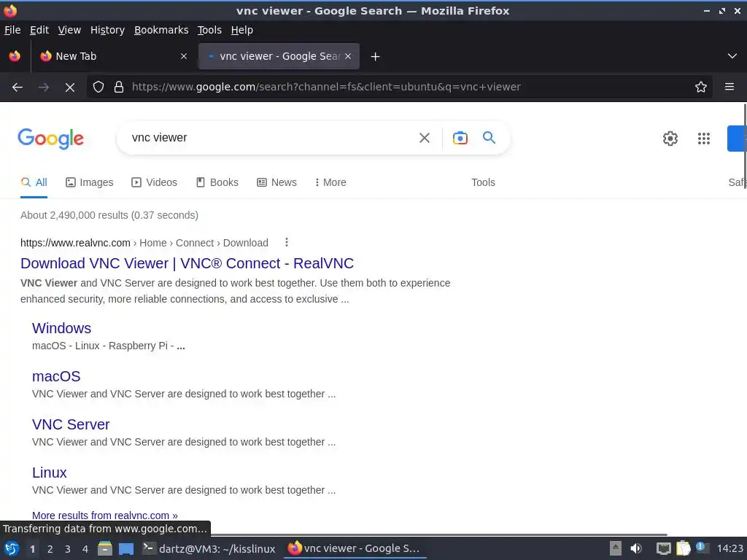Open the Google apps grid
This screenshot has width=747, height=560.
pyautogui.click(x=704, y=139)
